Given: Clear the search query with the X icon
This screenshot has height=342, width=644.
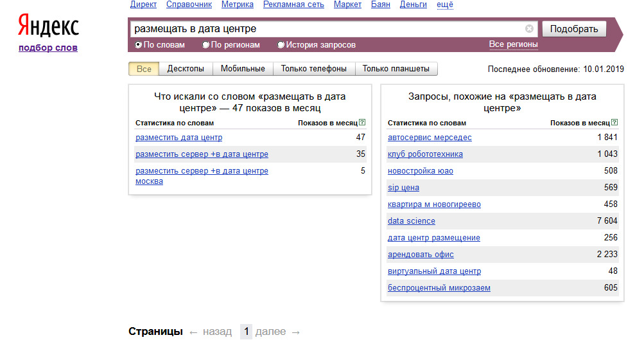Looking at the screenshot, I should [529, 29].
